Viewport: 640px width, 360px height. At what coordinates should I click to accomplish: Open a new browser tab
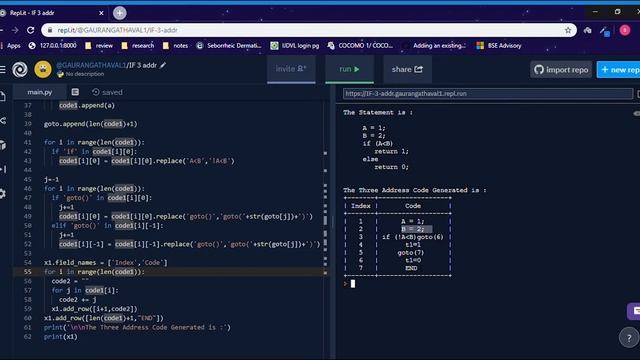point(120,13)
